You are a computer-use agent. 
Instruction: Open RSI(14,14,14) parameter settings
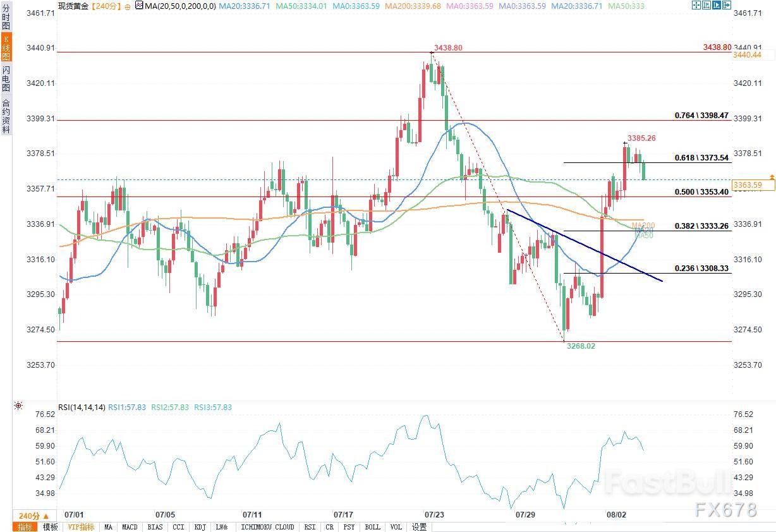coord(82,408)
